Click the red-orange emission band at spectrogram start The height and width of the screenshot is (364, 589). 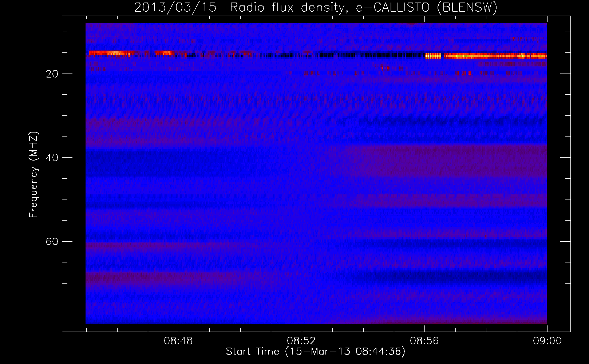pos(111,54)
